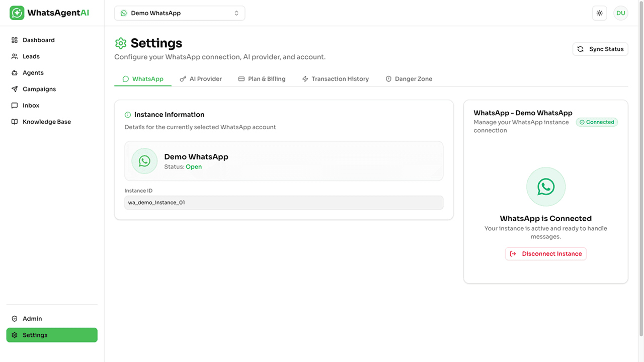Click the Sync Status button
Screen dimensions: 644x362
coord(600,49)
